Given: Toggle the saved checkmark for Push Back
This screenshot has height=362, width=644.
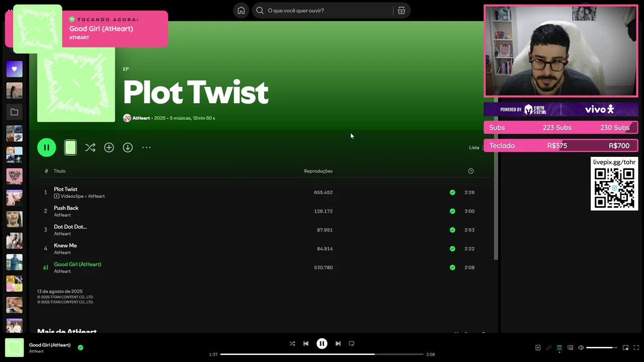Looking at the screenshot, I should 452,211.
